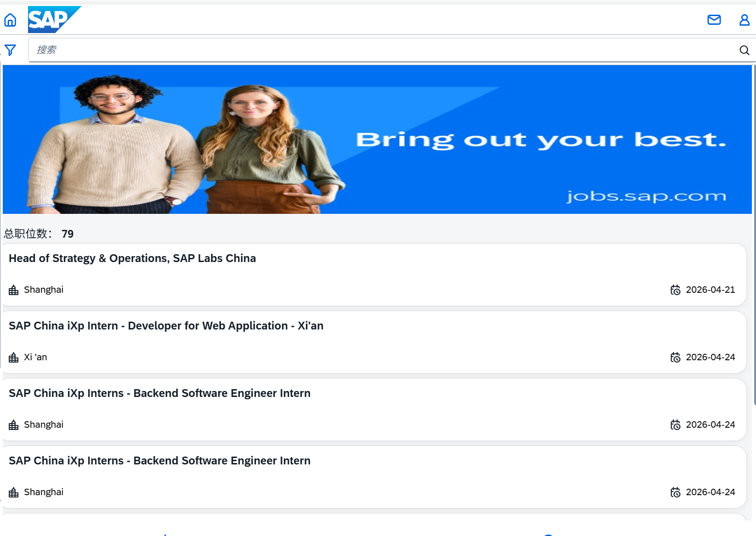Open Head of Strategy & Operations job
The image size is (756, 536).
[132, 258]
